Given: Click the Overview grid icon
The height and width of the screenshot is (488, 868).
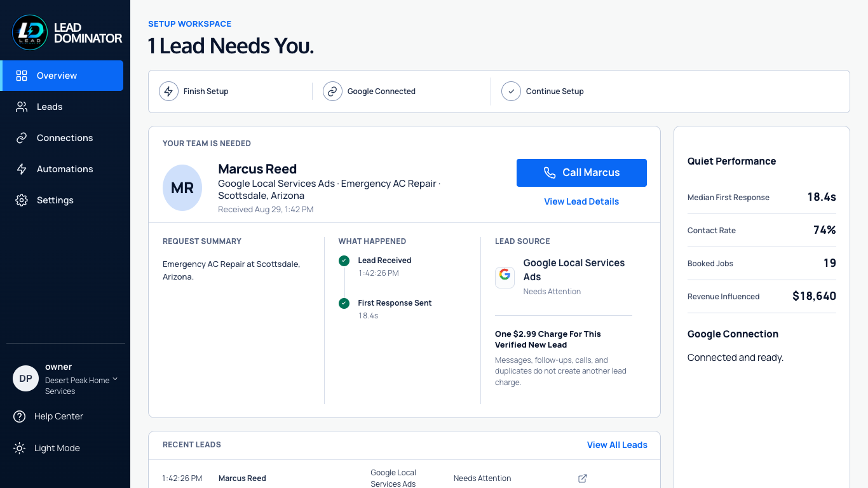Looking at the screenshot, I should coord(22,76).
